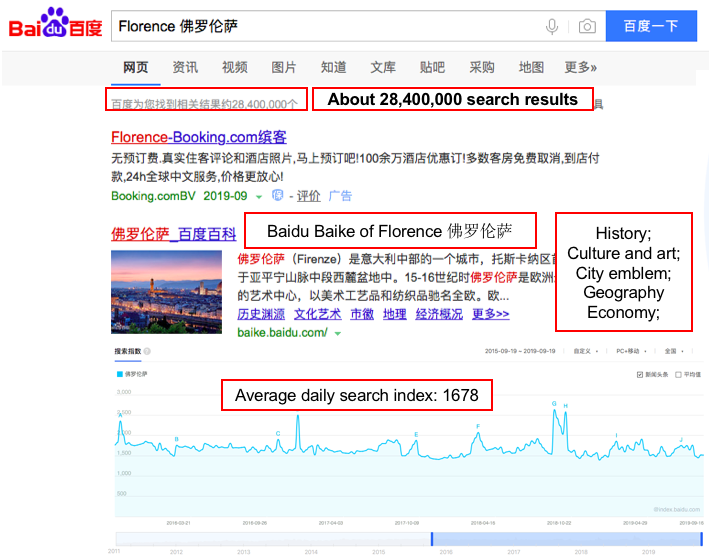Open the 全国 region dropdown
The height and width of the screenshot is (558, 709).
674,351
